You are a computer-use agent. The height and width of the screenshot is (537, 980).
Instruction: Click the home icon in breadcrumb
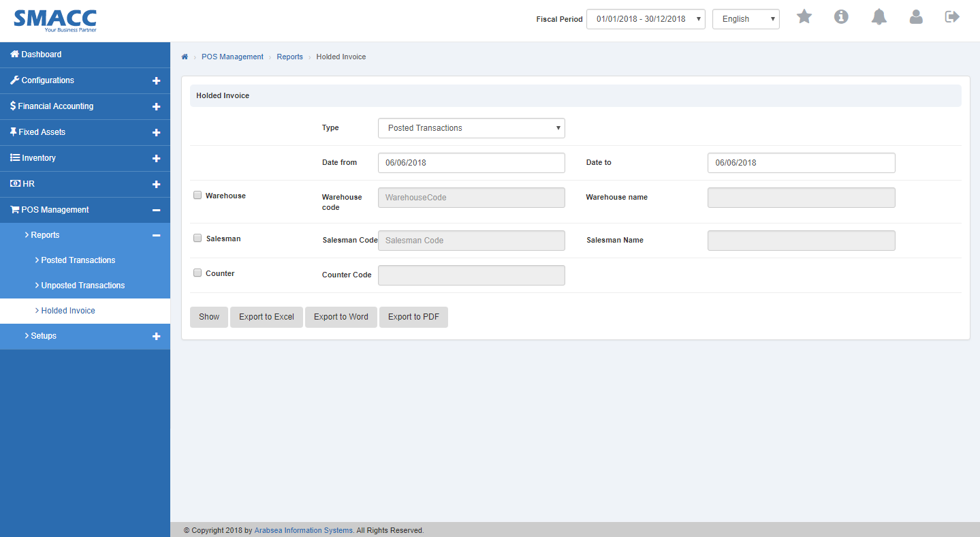[x=184, y=57]
